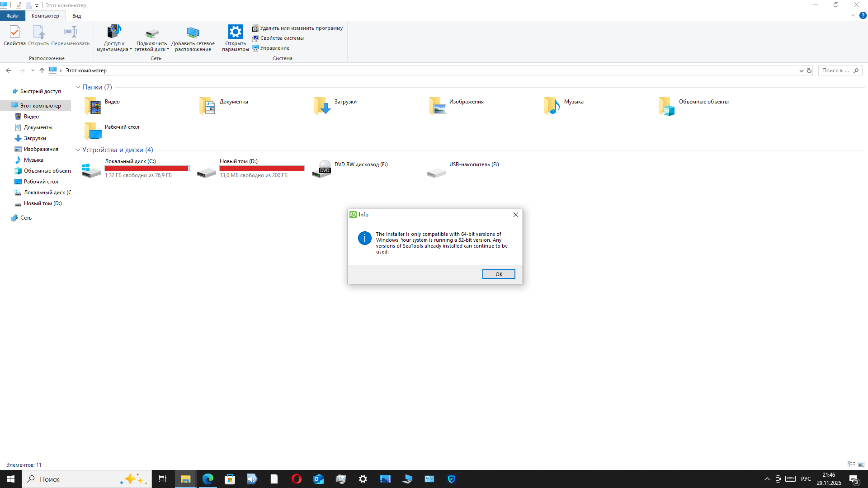Click the Новый том (D:) usage bar
Screen dimensions: 868x488
(x=262, y=169)
